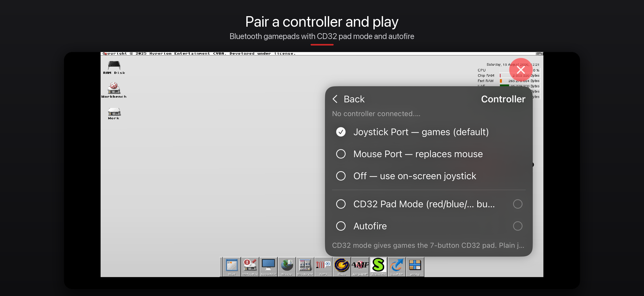Click the Back chevron arrow
The height and width of the screenshot is (296, 644).
click(x=335, y=99)
